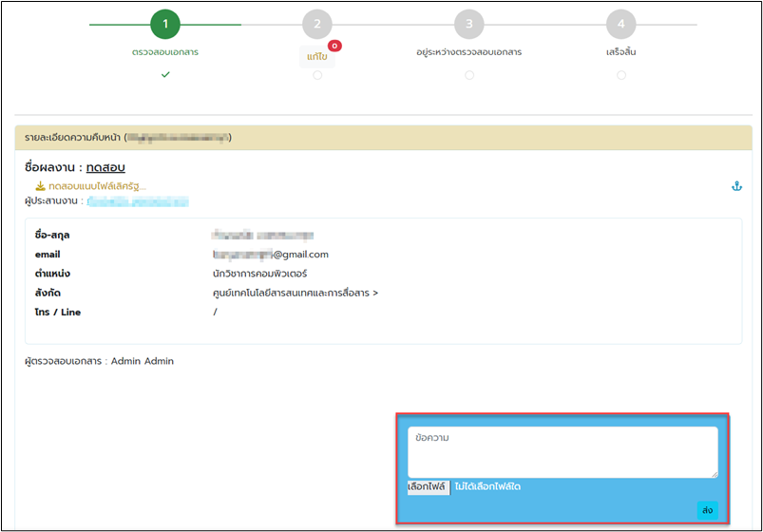Click the นักวิชาการคอมพิวเตอร์ position value

pos(259,274)
